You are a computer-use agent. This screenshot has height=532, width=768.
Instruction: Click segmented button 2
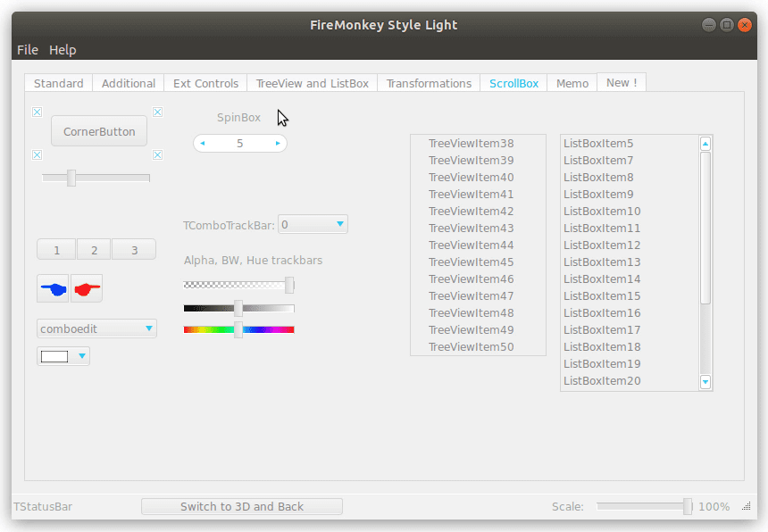pos(94,250)
